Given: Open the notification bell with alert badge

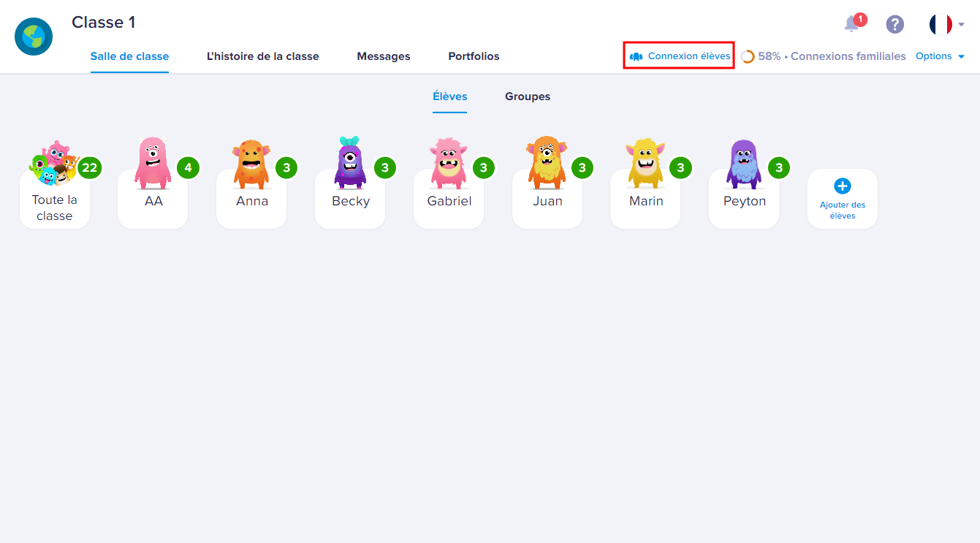Looking at the screenshot, I should click(x=852, y=23).
